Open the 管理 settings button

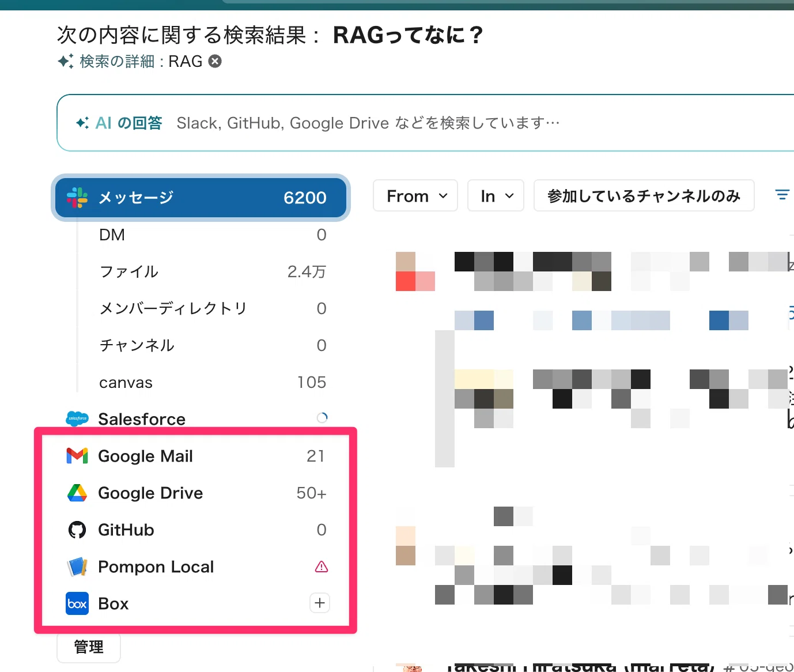(x=89, y=647)
